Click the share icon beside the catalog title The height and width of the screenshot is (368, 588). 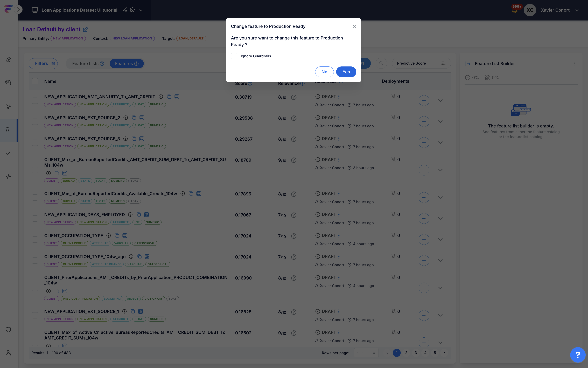[x=125, y=10]
